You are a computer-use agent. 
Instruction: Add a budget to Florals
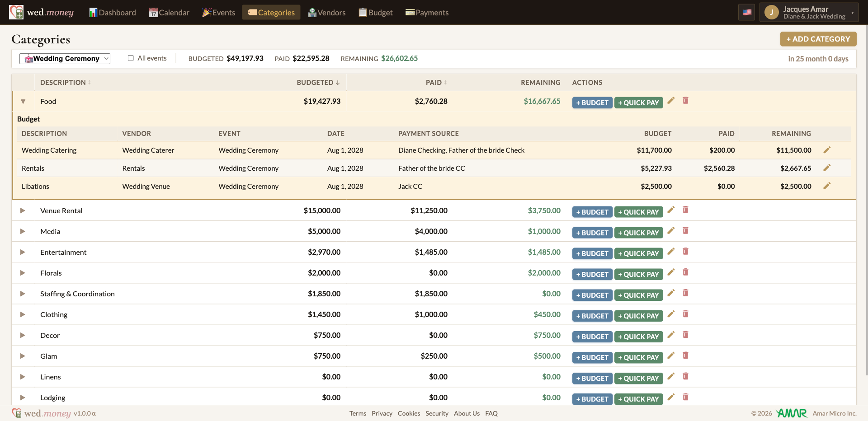coord(592,274)
